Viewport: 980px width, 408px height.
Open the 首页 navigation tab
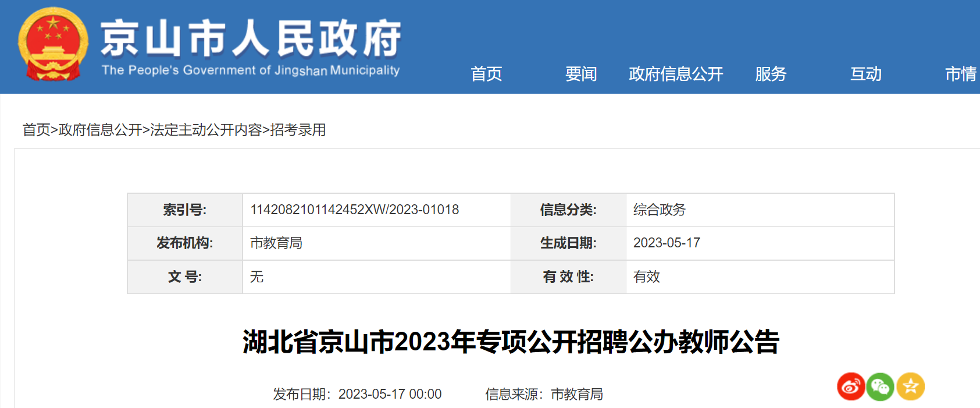pyautogui.click(x=486, y=74)
